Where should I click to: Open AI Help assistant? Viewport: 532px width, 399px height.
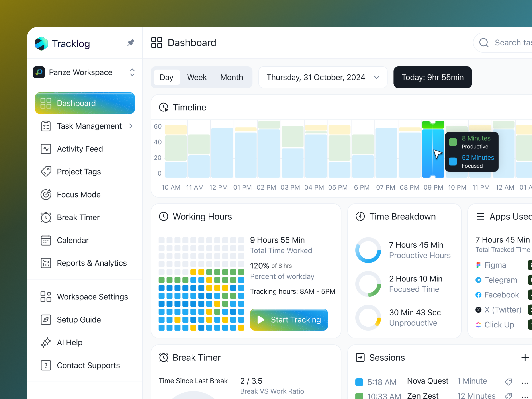(x=70, y=342)
